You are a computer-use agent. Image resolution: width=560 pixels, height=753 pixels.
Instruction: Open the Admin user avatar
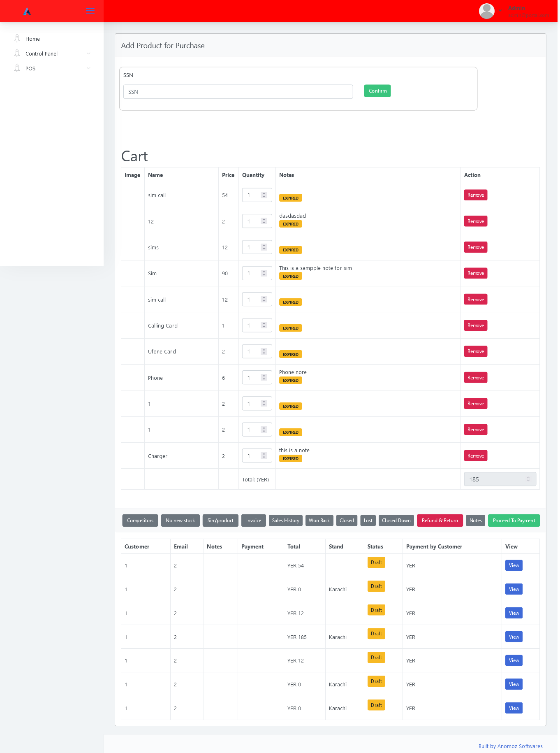(x=486, y=11)
